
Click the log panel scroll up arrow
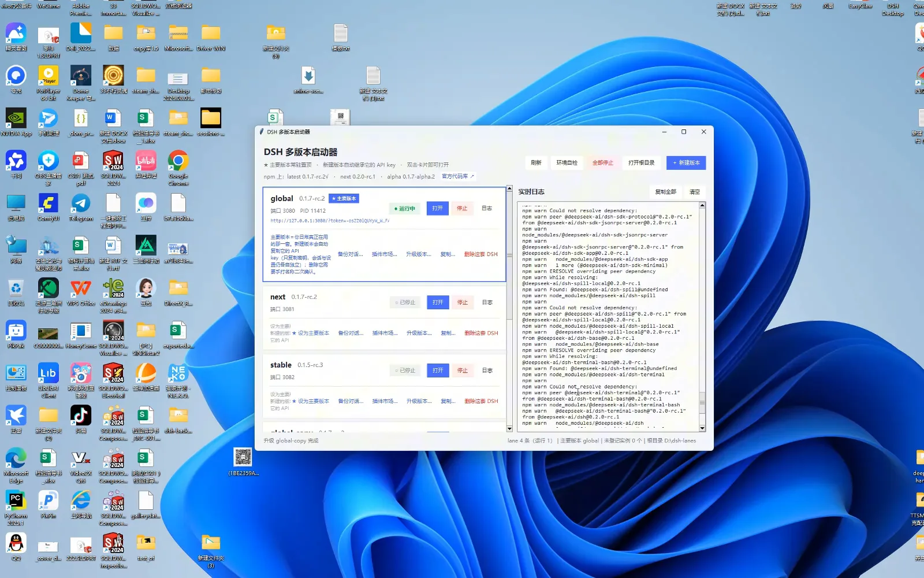click(x=702, y=205)
